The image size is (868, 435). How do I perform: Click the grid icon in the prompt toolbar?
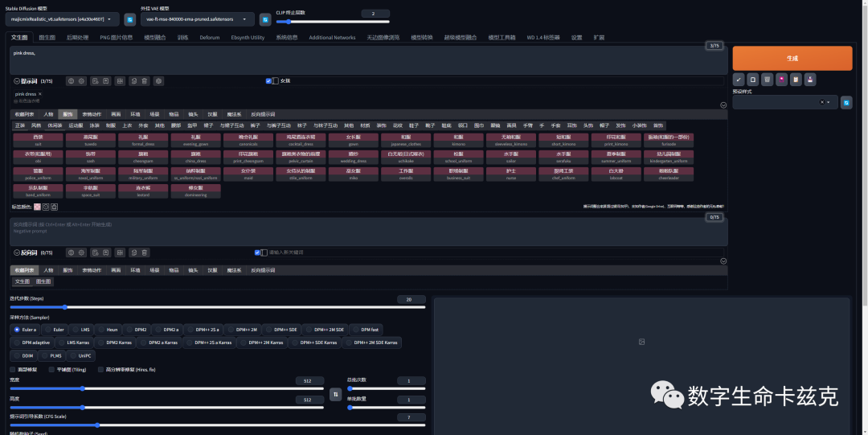tap(120, 81)
